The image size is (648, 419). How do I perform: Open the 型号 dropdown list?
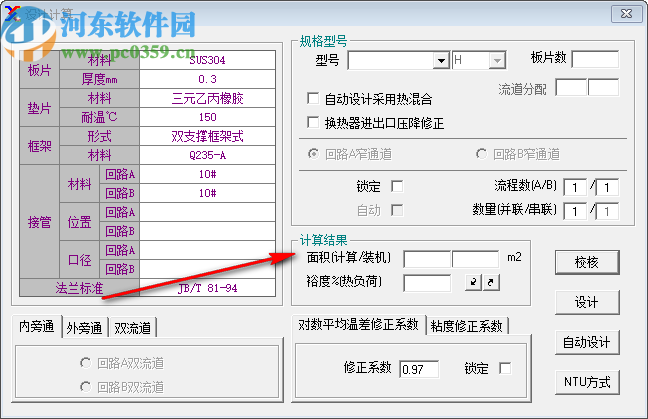click(x=441, y=61)
